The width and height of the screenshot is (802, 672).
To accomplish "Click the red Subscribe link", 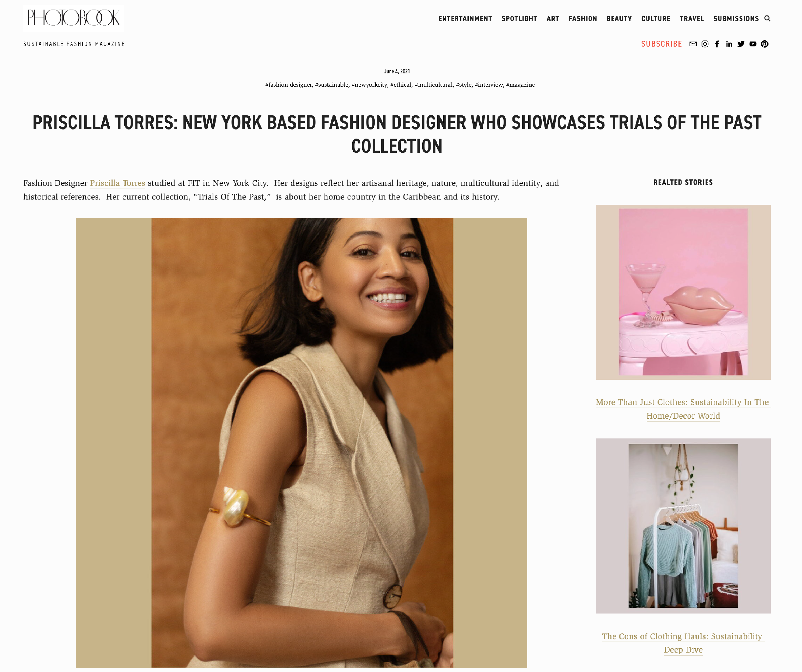I will 661,44.
